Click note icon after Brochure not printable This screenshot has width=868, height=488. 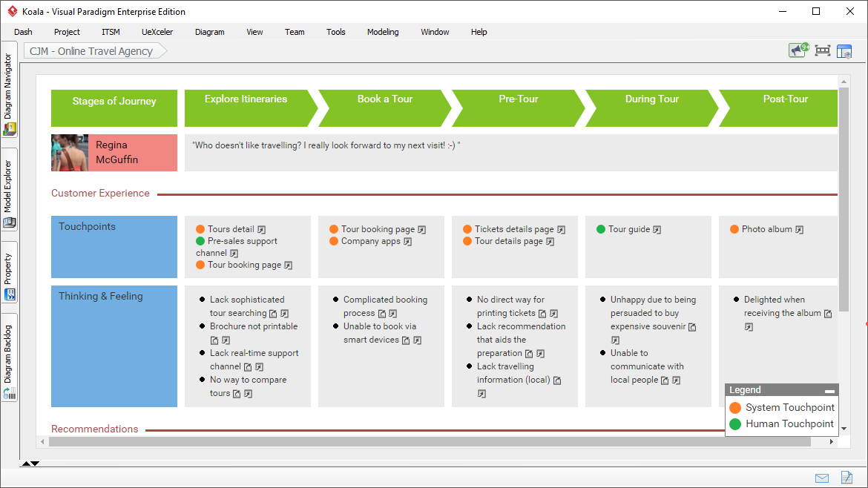(x=214, y=340)
